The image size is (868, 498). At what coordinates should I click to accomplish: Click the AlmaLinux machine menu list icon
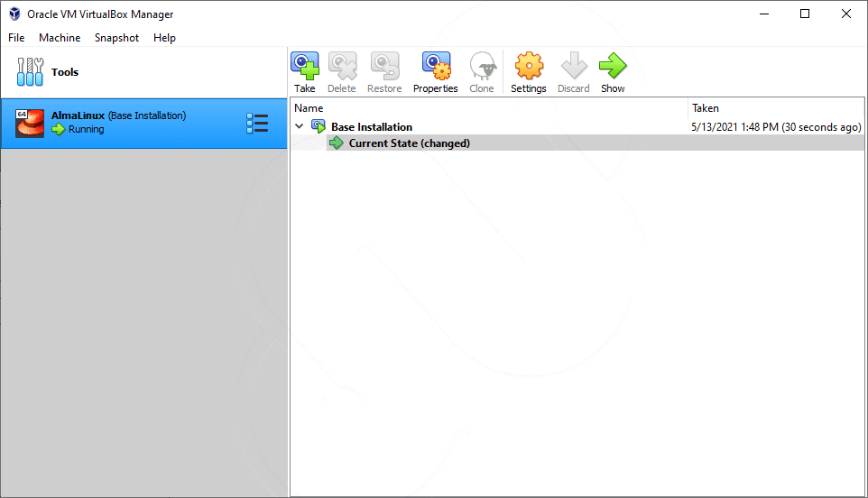coord(257,124)
